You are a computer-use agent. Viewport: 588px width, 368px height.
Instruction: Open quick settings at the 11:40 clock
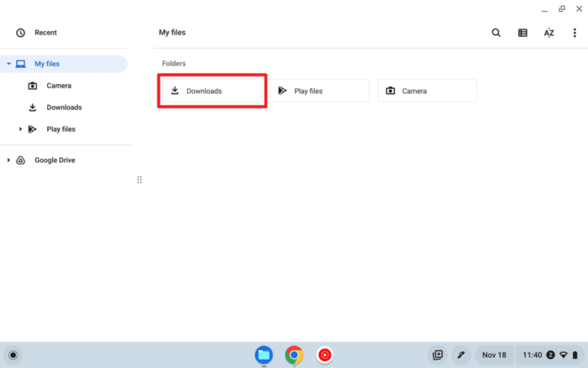point(532,355)
